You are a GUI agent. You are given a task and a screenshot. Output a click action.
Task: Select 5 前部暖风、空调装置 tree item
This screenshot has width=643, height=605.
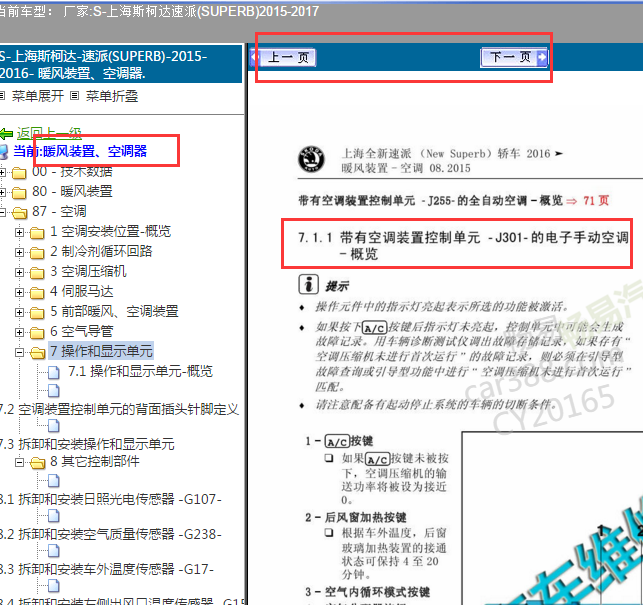114,312
